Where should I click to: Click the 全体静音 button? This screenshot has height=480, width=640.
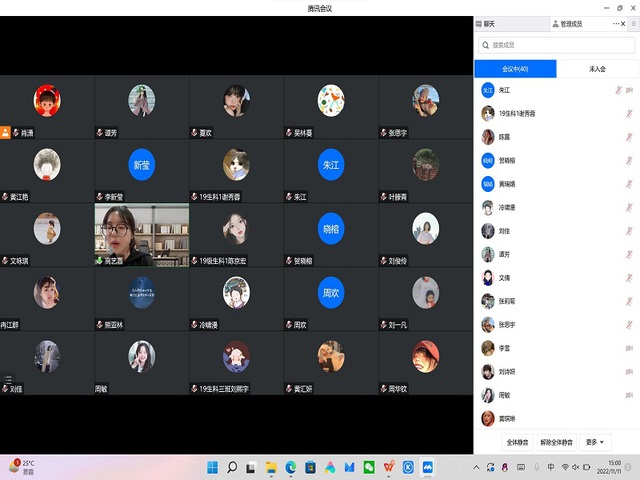pyautogui.click(x=517, y=442)
